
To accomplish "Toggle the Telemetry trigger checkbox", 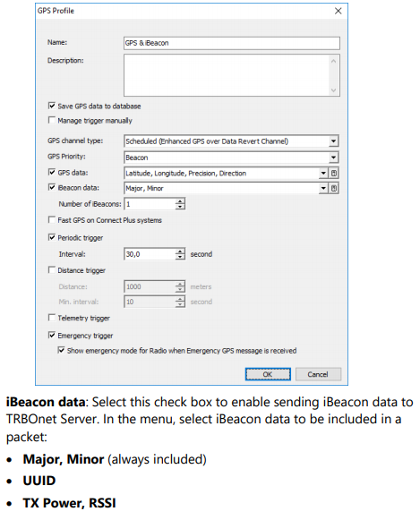I will [x=52, y=318].
